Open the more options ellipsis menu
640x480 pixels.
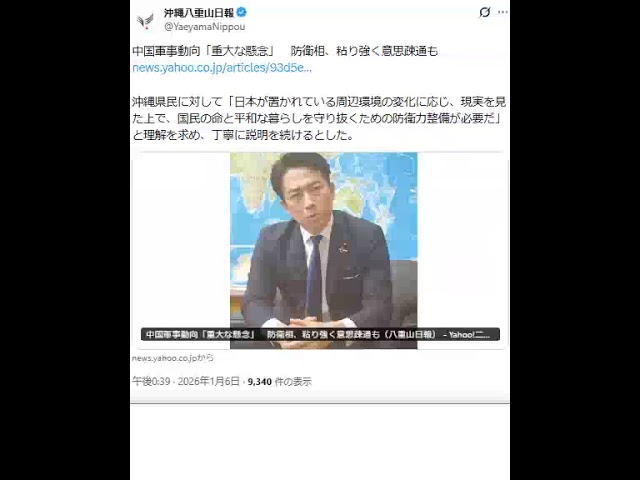(503, 12)
